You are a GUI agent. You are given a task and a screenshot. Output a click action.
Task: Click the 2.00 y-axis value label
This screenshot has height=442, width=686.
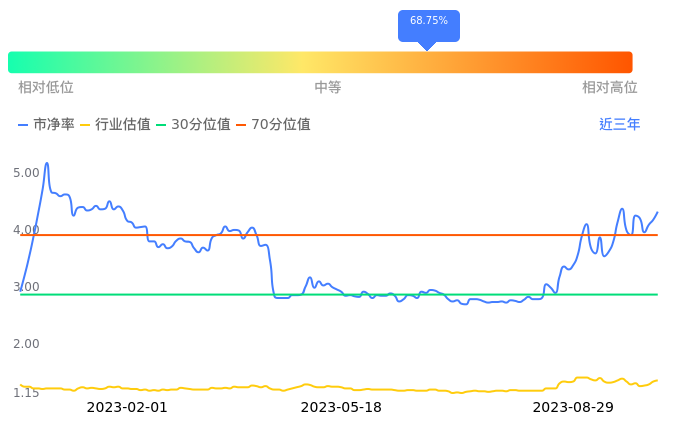(x=26, y=344)
